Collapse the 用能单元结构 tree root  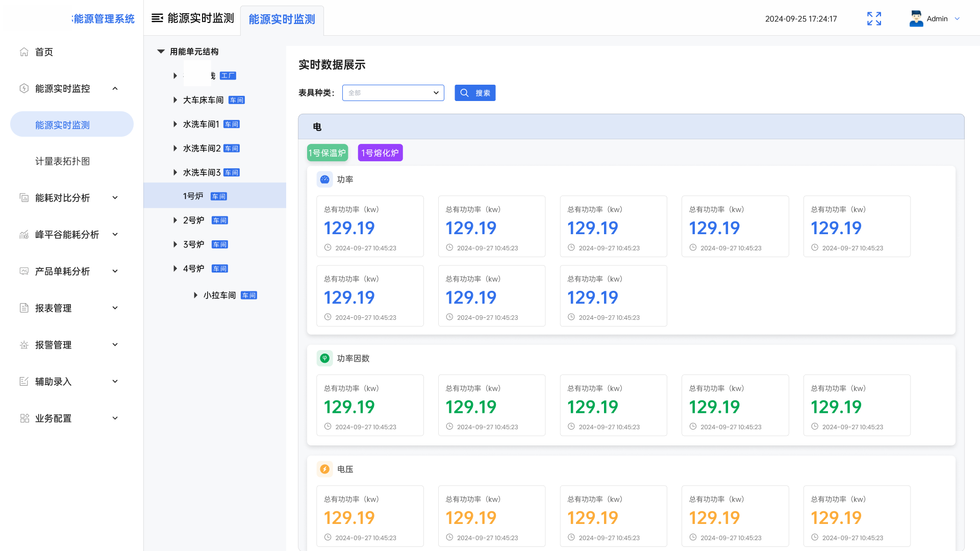(161, 52)
